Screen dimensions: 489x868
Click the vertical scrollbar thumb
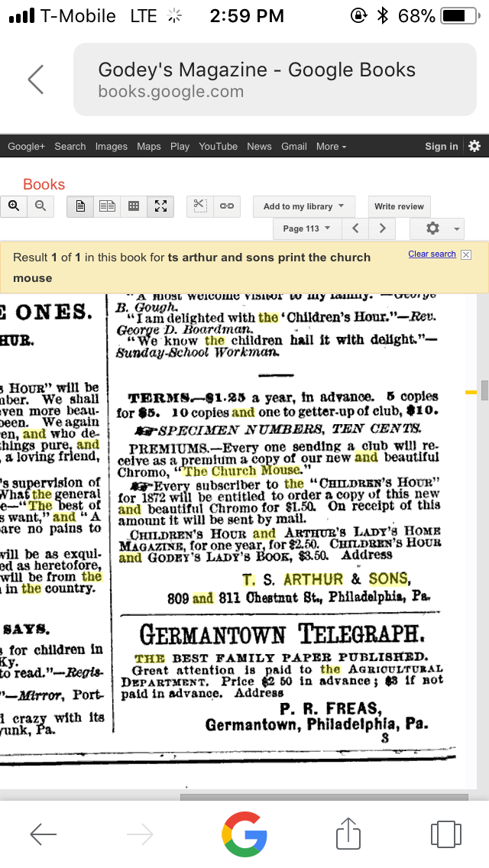[484, 390]
